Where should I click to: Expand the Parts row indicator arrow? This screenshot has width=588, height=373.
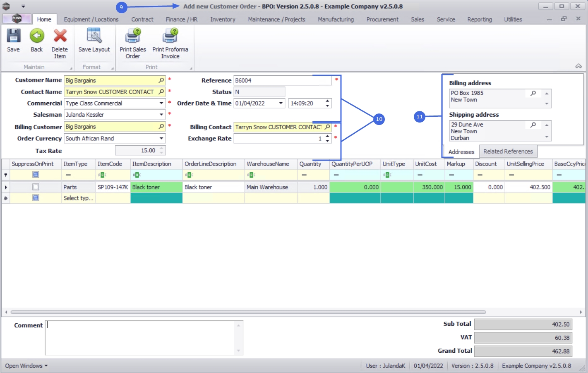[6, 187]
